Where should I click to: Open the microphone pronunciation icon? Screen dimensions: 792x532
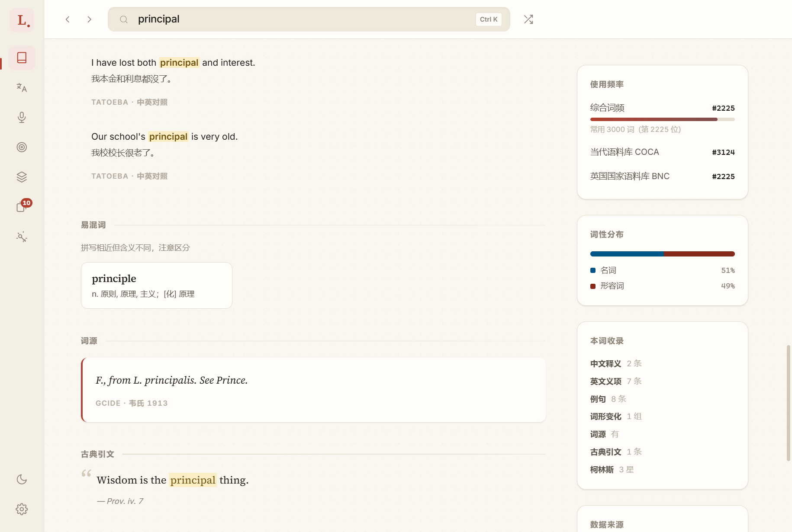coord(22,117)
